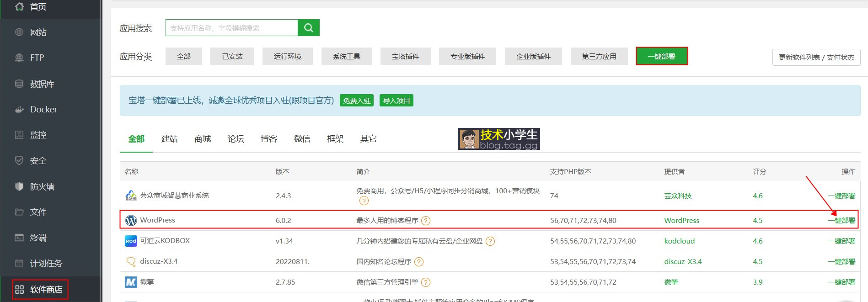Switch to the 博客 tab

[269, 138]
